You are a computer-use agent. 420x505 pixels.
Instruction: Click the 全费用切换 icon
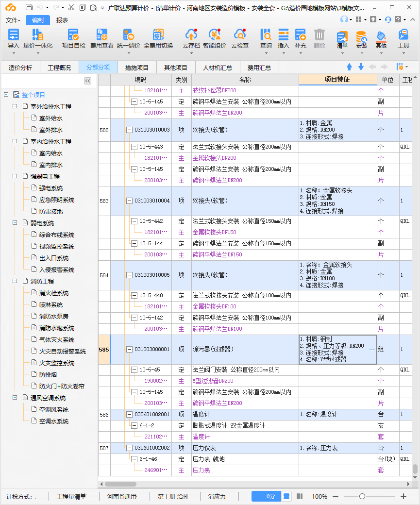point(158,35)
